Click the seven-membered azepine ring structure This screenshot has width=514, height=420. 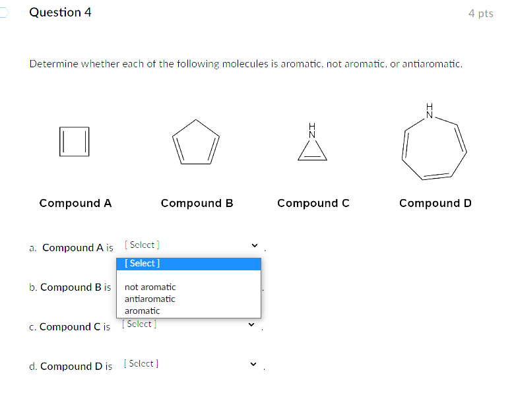434,146
